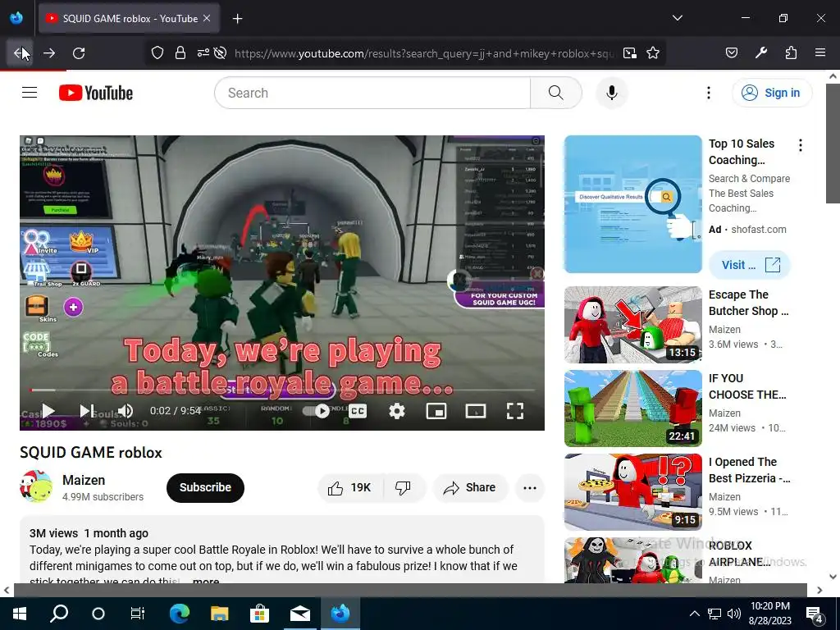840x630 pixels.
Task: Subscribe to the Maizen channel
Action: [x=205, y=487]
